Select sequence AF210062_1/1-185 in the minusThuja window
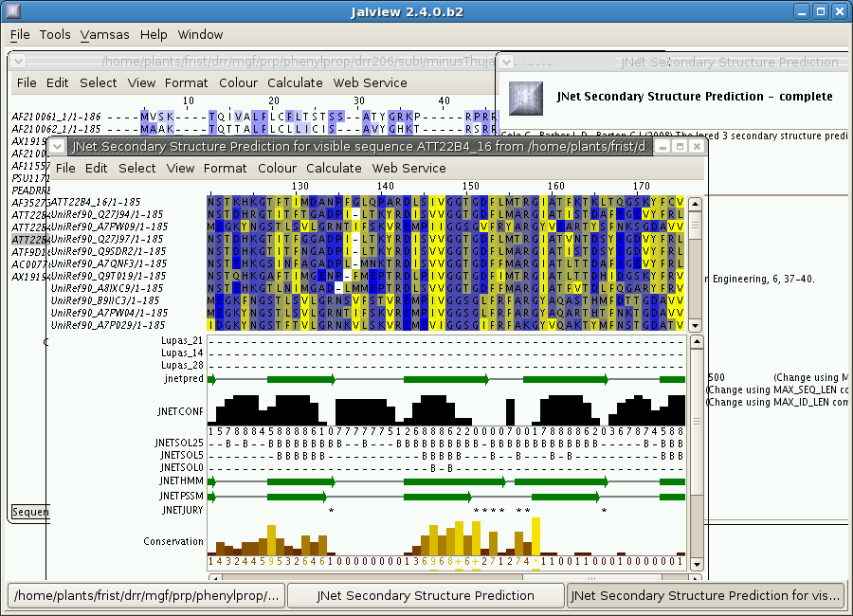Viewport: 853px width, 616px height. 56,129
